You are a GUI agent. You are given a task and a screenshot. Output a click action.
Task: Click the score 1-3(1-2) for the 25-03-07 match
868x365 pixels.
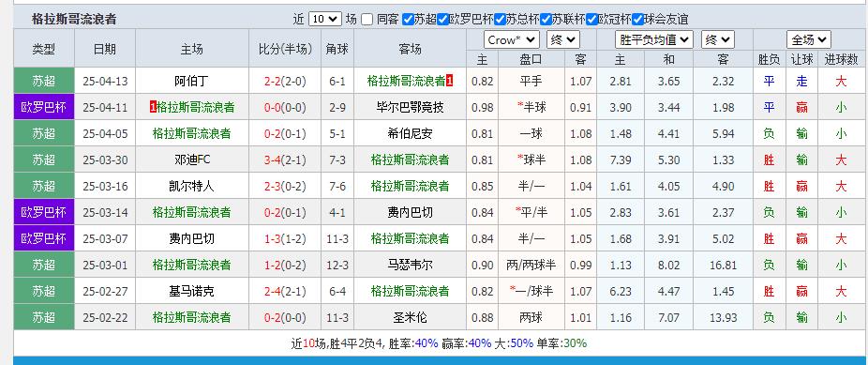tap(285, 238)
